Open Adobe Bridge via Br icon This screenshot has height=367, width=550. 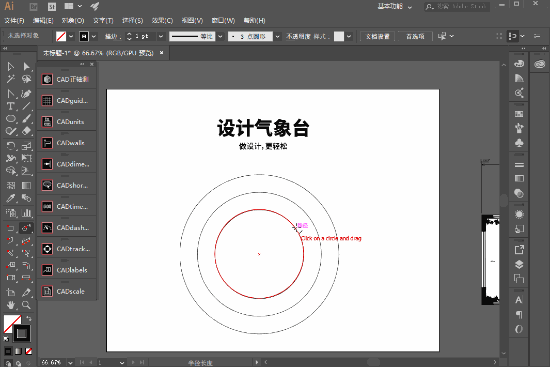click(34, 6)
